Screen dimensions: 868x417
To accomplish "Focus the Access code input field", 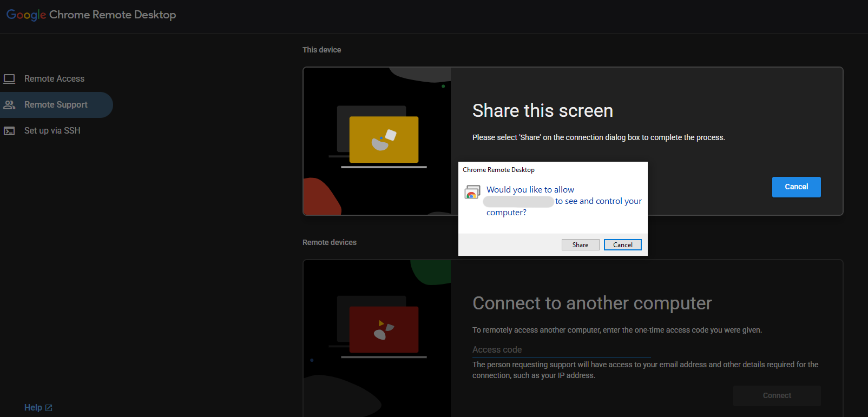I will [x=562, y=350].
